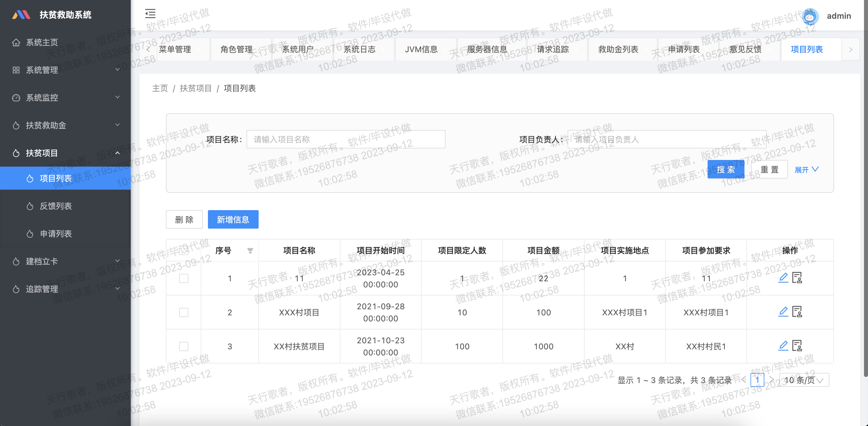
Task: Open the 10条/页 page size dropdown
Action: [x=804, y=380]
